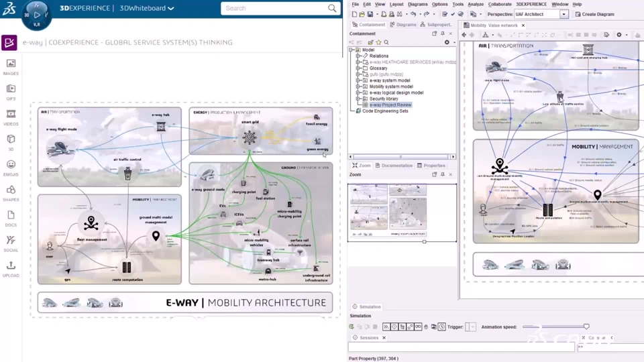
Task: Expand the Relations tree node
Action: [x=358, y=56]
